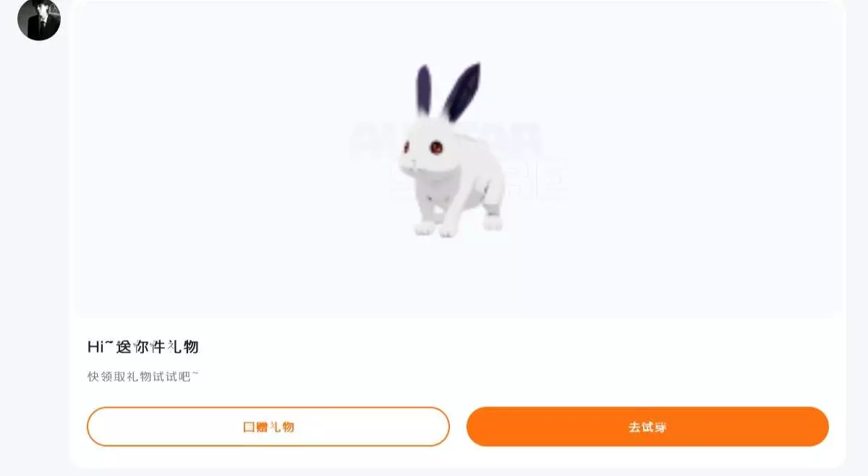
Task: Click the rabbit's red eye
Action: (435, 147)
